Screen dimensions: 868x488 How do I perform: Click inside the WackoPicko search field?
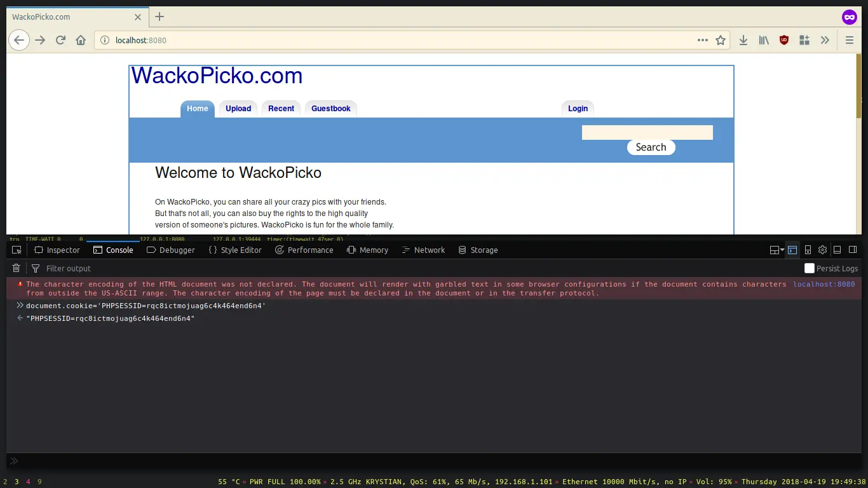tap(647, 132)
